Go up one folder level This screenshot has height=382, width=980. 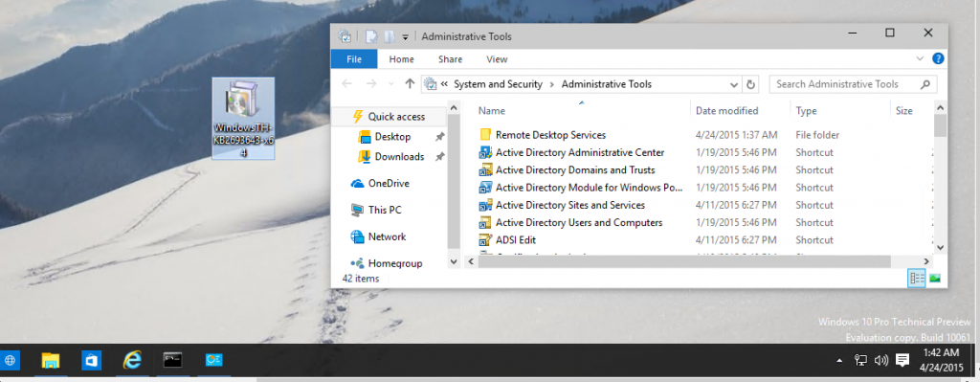410,84
